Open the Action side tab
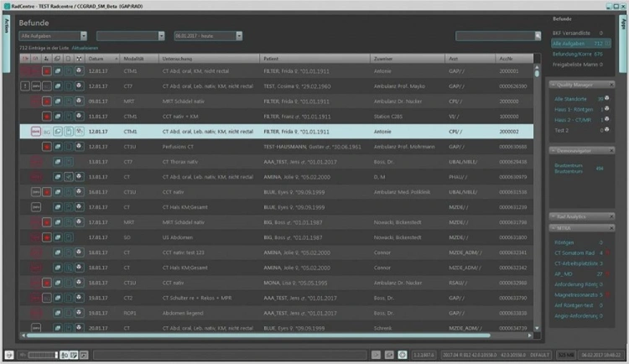The height and width of the screenshot is (364, 629). [x=7, y=24]
